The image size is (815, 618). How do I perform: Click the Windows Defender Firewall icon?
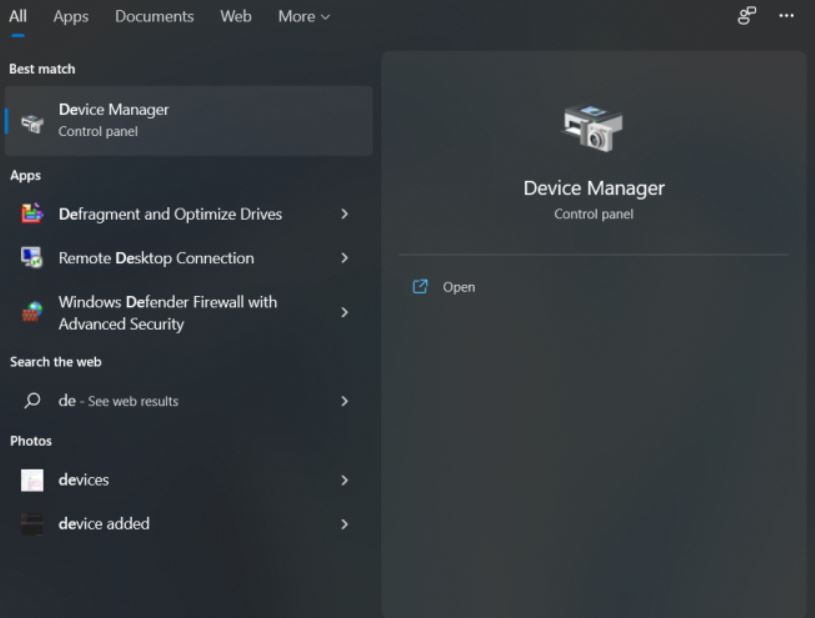(32, 313)
